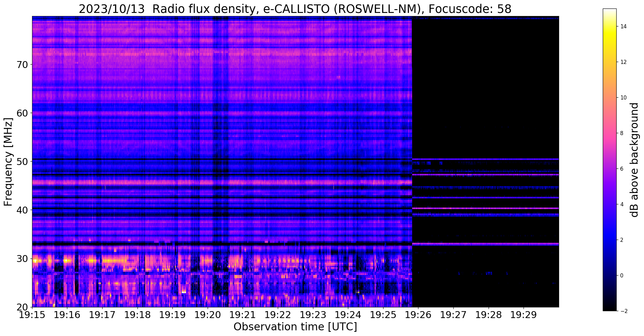Image resolution: width=644 pixels, height=336 pixels.
Task: Select the 19:25 time tick label
Action: click(x=383, y=315)
